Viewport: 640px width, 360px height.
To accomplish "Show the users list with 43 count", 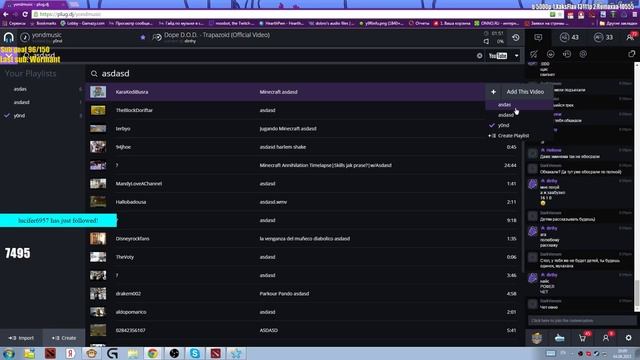I will click(x=569, y=38).
